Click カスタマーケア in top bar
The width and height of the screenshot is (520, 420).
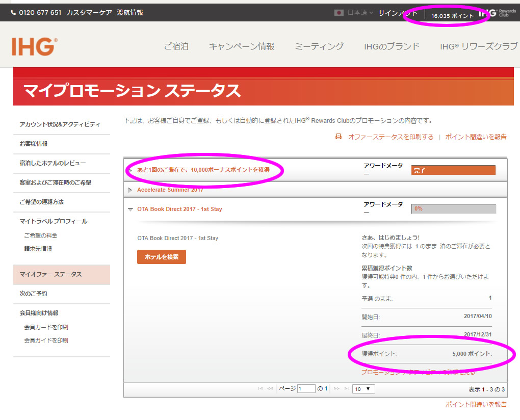pyautogui.click(x=89, y=13)
